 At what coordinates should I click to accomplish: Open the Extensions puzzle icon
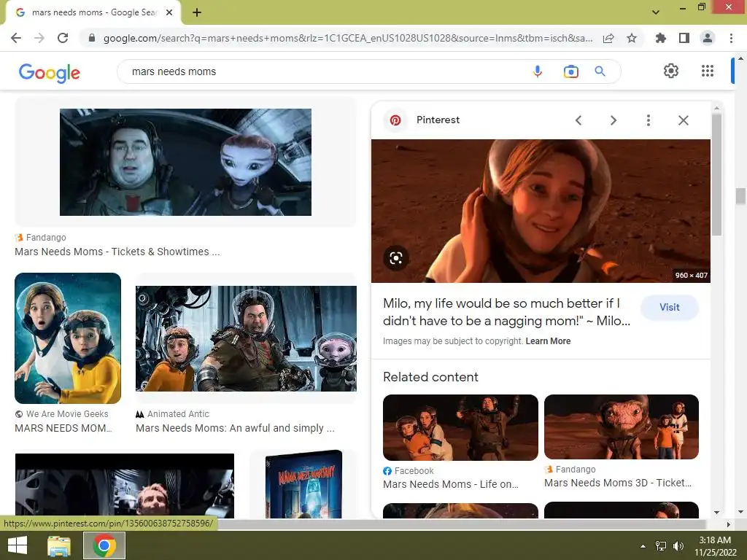tap(660, 38)
